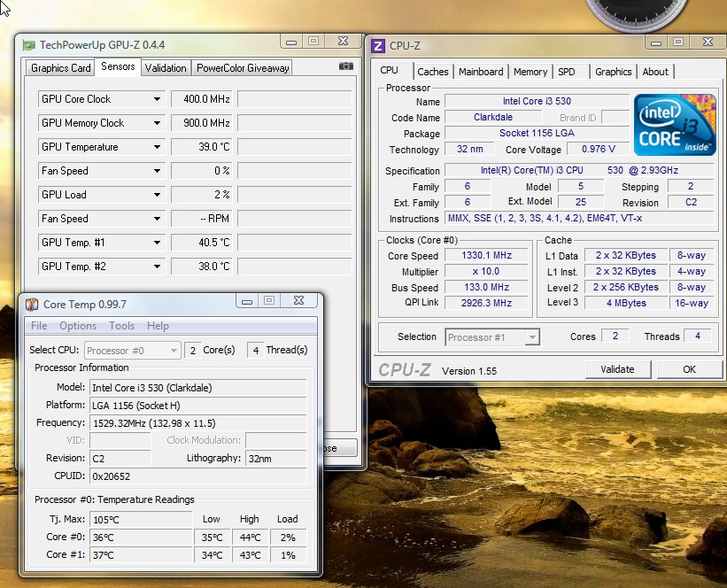Click the Level 3 cache 4 MBytes value
This screenshot has width=727, height=588.
(x=626, y=303)
